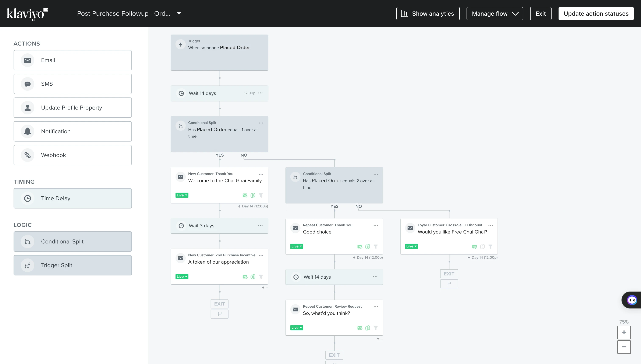
Task: Click filter icon on Welcome email
Action: (x=261, y=196)
